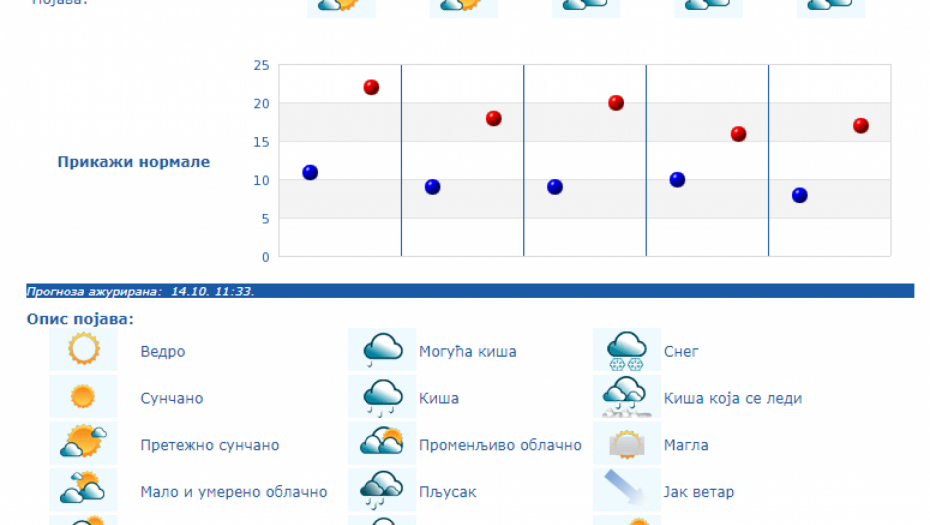This screenshot has width=930, height=525.
Task: Select the Претежно сунчано legend icon
Action: [83, 443]
